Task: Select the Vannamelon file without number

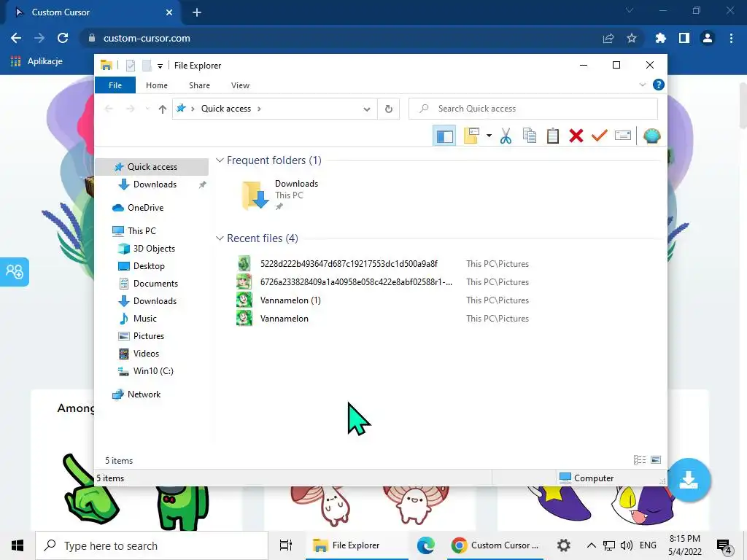Action: pyautogui.click(x=284, y=319)
